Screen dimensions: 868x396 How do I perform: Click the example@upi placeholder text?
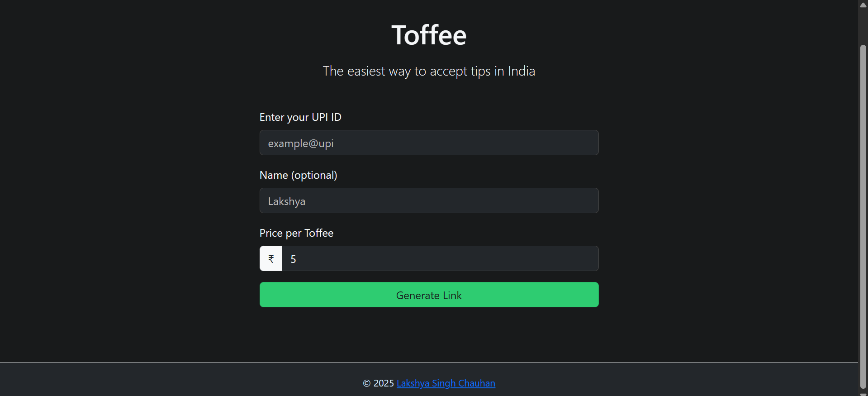click(301, 143)
